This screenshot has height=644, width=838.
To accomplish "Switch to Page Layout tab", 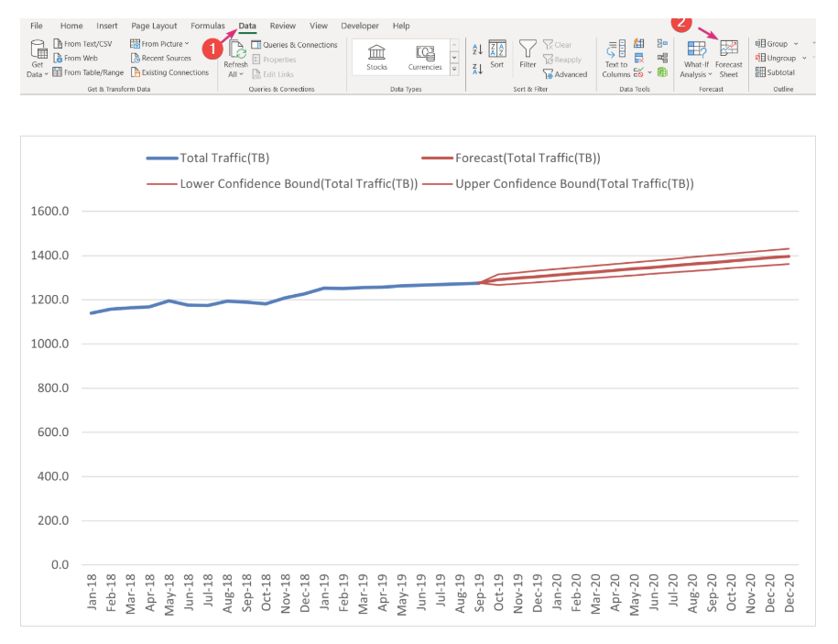I will [x=154, y=26].
